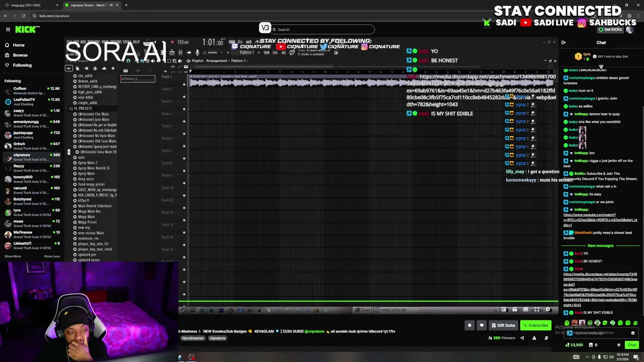Open a new browser tab

[126, 5]
